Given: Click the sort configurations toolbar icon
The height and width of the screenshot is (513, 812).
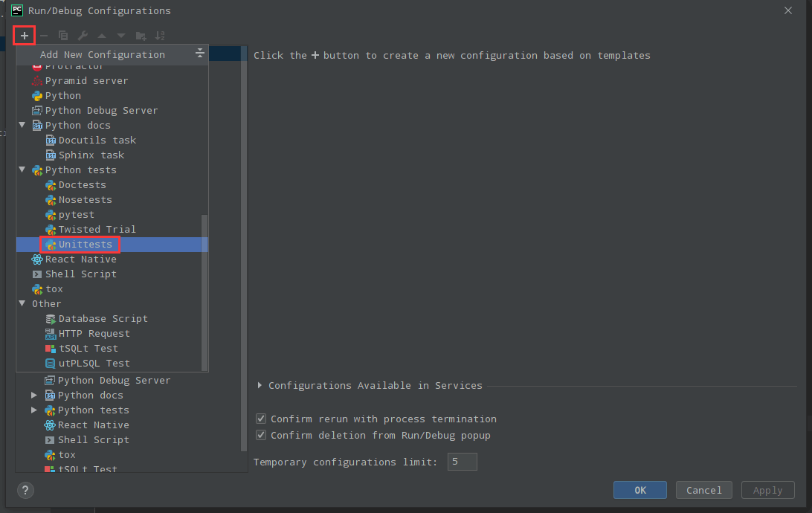Looking at the screenshot, I should [160, 36].
